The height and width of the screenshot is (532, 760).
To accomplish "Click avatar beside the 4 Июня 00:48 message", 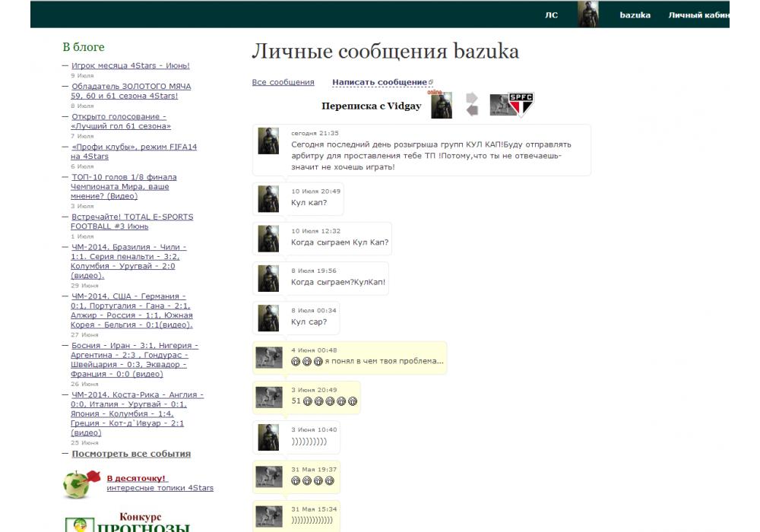I will click(268, 357).
